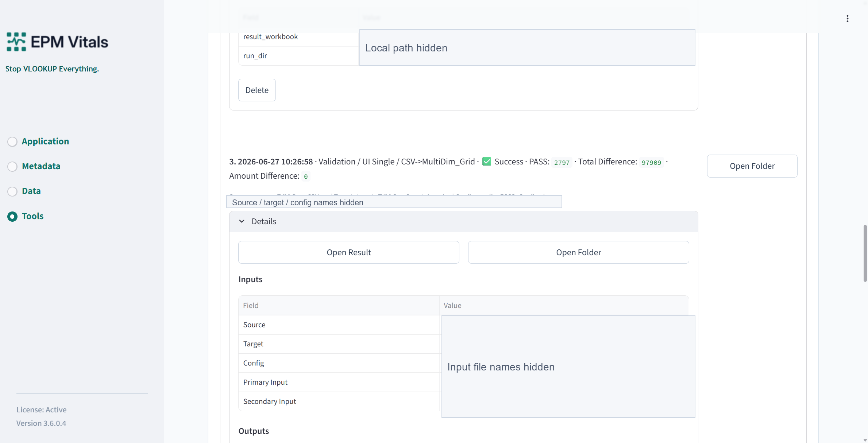This screenshot has width=868, height=443.
Task: Click the PASS count 2797
Action: (562, 162)
